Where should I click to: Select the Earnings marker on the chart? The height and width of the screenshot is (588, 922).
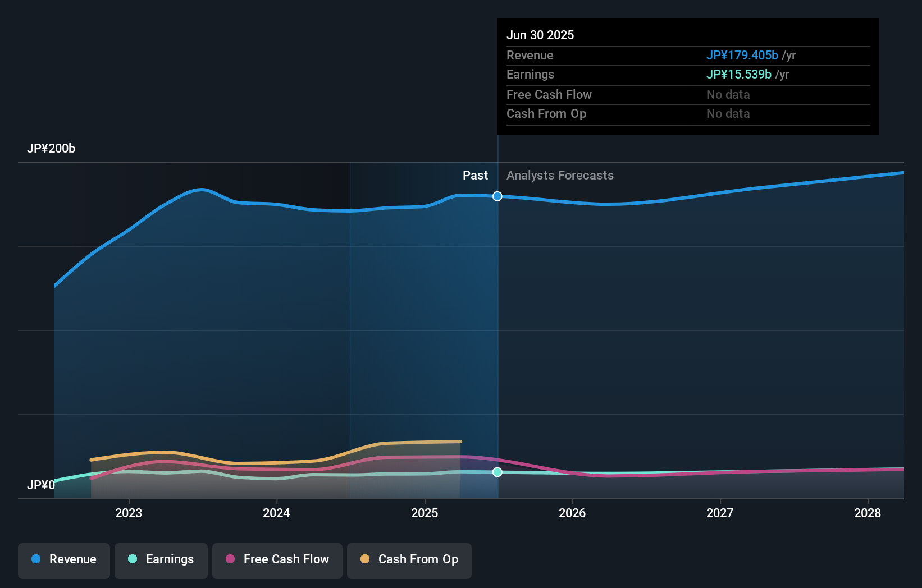point(497,472)
